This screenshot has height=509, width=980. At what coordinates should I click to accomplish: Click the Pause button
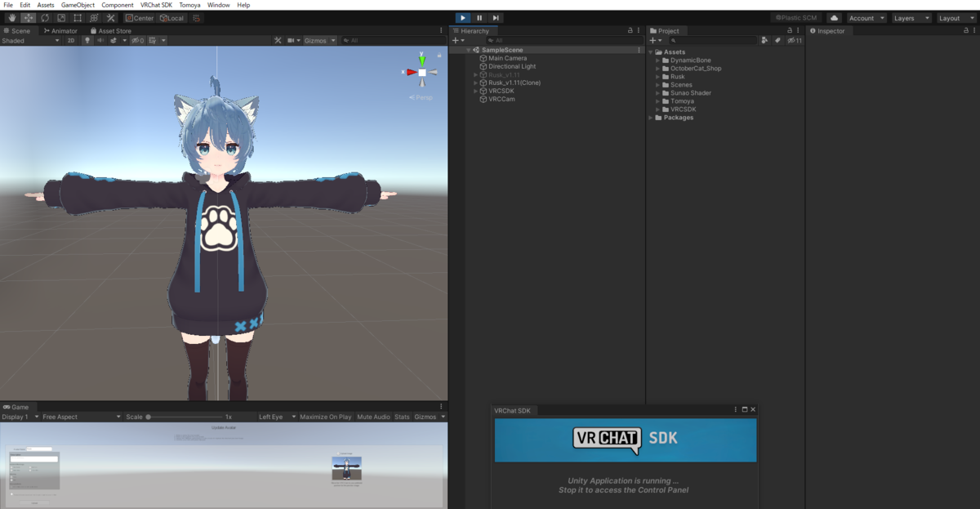pos(479,18)
